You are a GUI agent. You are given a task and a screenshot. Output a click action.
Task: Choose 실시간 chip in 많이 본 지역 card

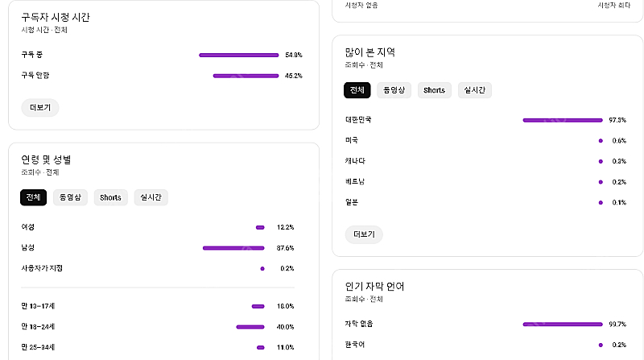[475, 90]
